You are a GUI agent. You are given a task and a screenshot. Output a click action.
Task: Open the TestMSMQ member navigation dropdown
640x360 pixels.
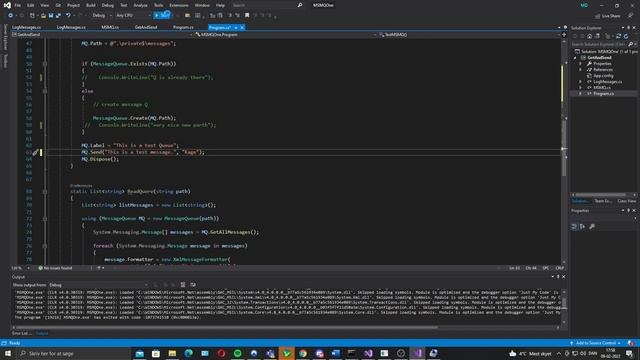pyautogui.click(x=469, y=35)
